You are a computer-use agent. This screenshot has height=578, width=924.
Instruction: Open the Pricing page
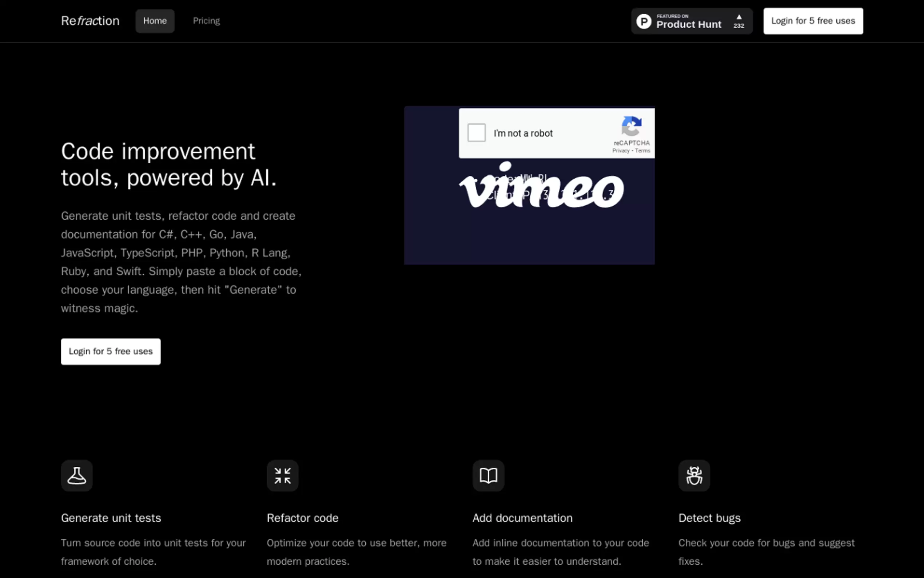206,21
